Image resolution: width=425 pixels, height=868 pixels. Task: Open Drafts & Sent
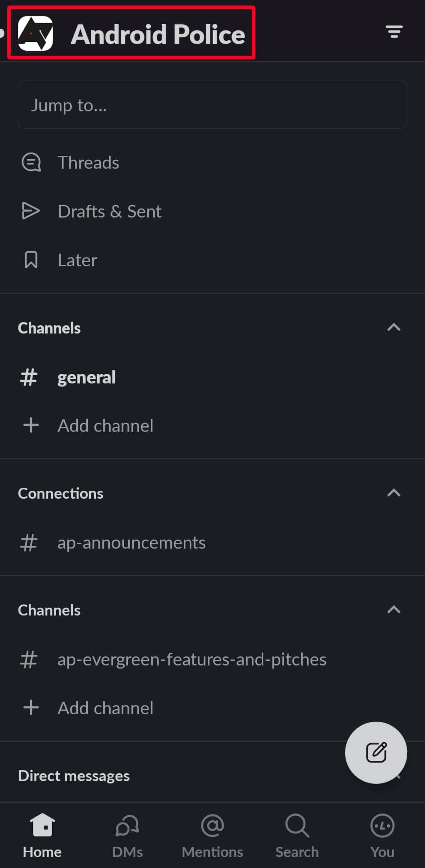pyautogui.click(x=109, y=211)
